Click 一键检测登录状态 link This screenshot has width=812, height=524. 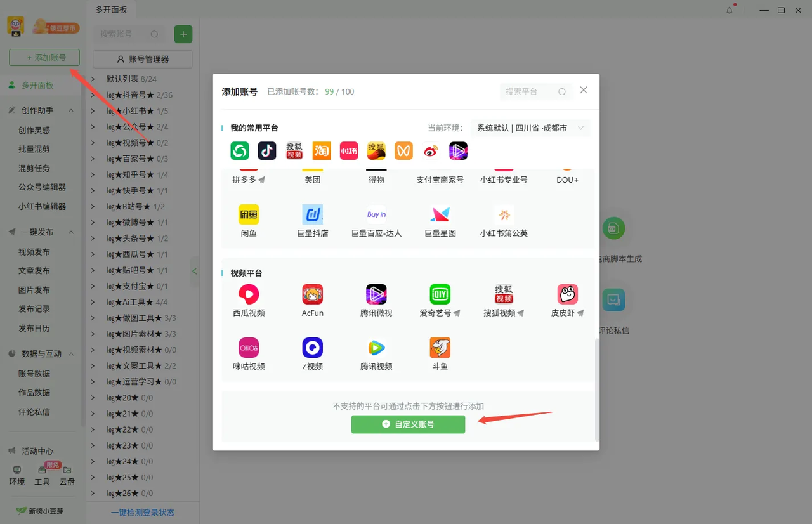pos(143,513)
